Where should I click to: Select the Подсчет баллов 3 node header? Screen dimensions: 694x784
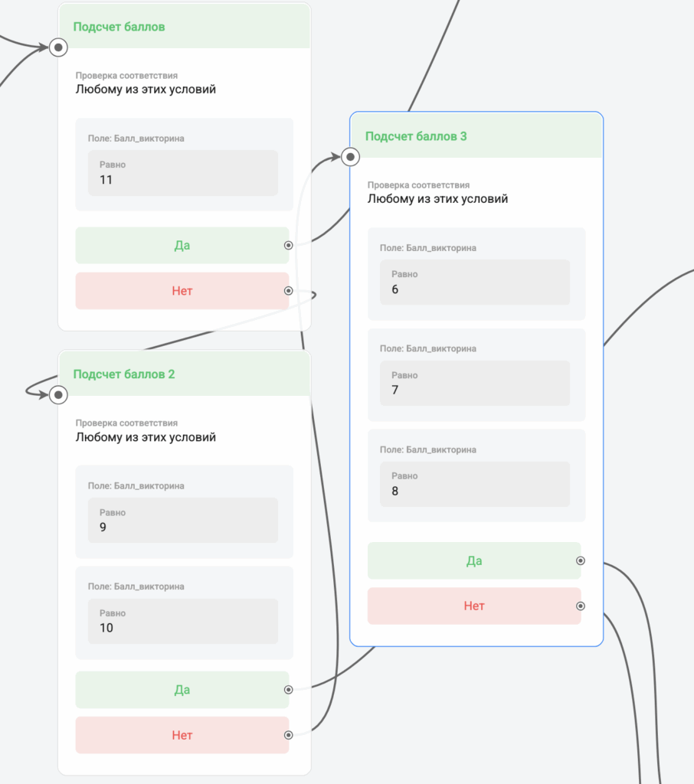[x=476, y=136]
